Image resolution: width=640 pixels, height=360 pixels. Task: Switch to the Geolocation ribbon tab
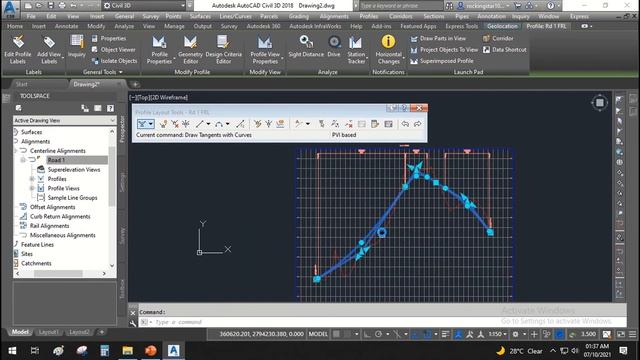[x=502, y=26]
